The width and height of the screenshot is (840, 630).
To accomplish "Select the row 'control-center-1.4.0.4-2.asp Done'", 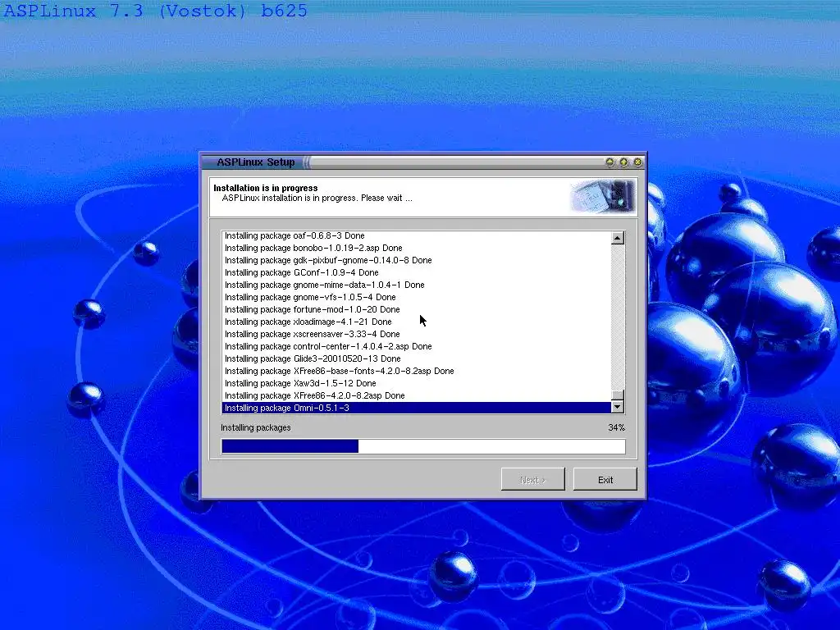I will (416, 346).
